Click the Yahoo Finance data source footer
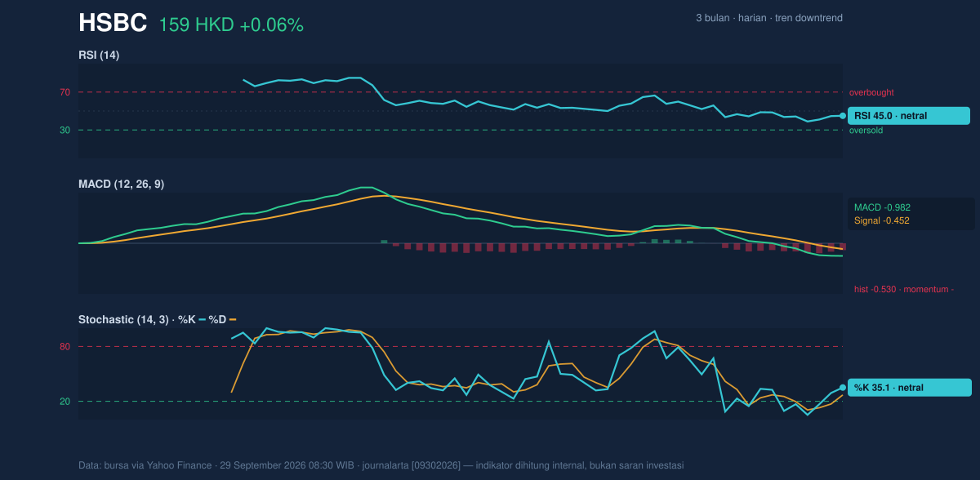The height and width of the screenshot is (480, 980). 381,465
